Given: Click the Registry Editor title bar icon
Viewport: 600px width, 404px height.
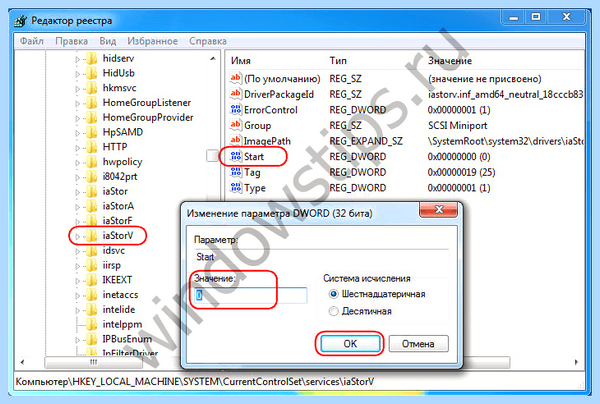Looking at the screenshot, I should pyautogui.click(x=21, y=21).
